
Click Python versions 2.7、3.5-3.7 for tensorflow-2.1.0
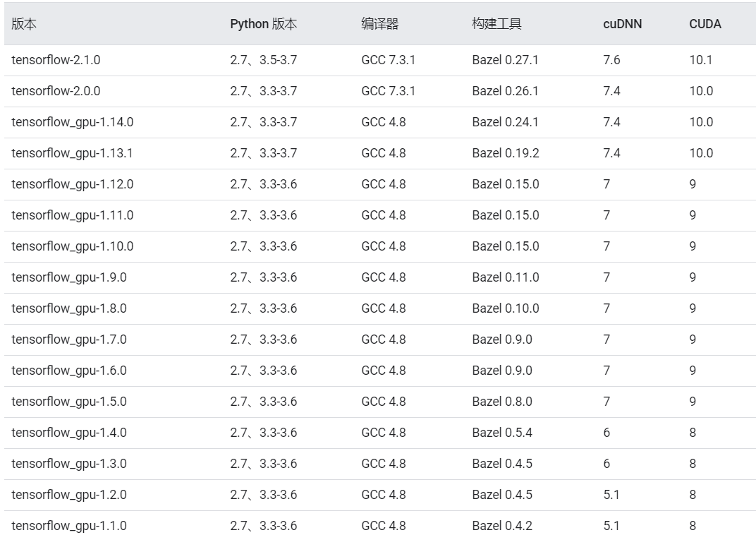264,61
